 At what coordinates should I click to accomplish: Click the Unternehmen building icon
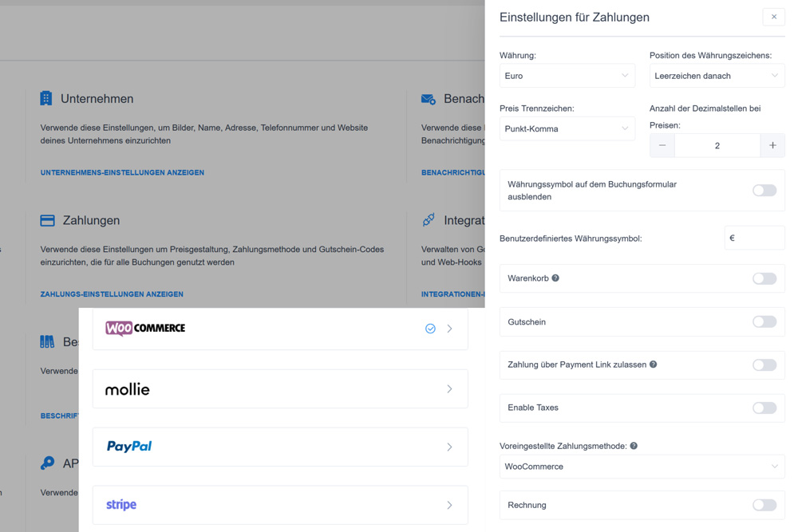click(45, 98)
